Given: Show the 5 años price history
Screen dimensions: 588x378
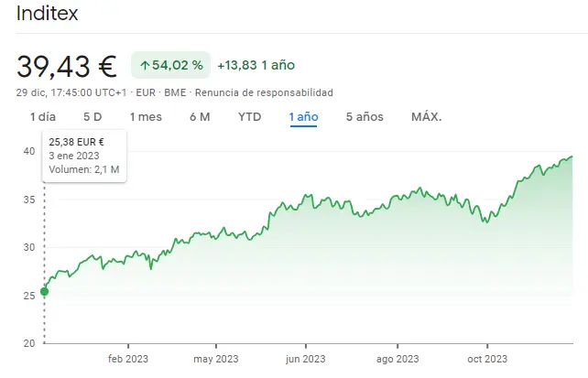Looking at the screenshot, I should point(365,116).
